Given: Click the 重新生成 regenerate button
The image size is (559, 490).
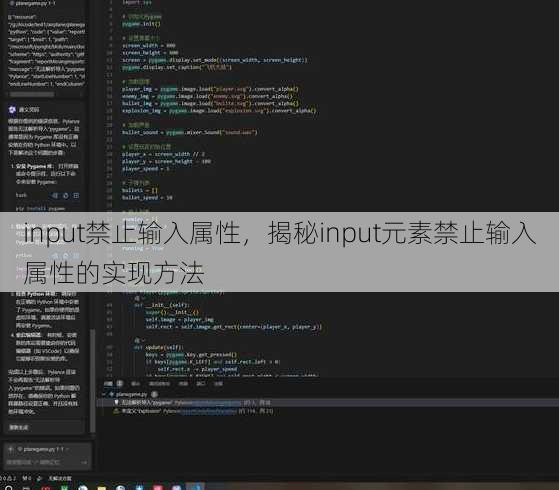Looking at the screenshot, I should [x=19, y=427].
